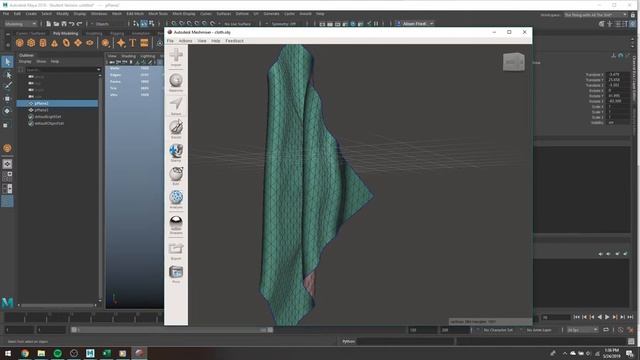Viewport: 640px width, 360px height.
Task: Open the Edit tool in Meshmixer sidebar
Action: [176, 176]
